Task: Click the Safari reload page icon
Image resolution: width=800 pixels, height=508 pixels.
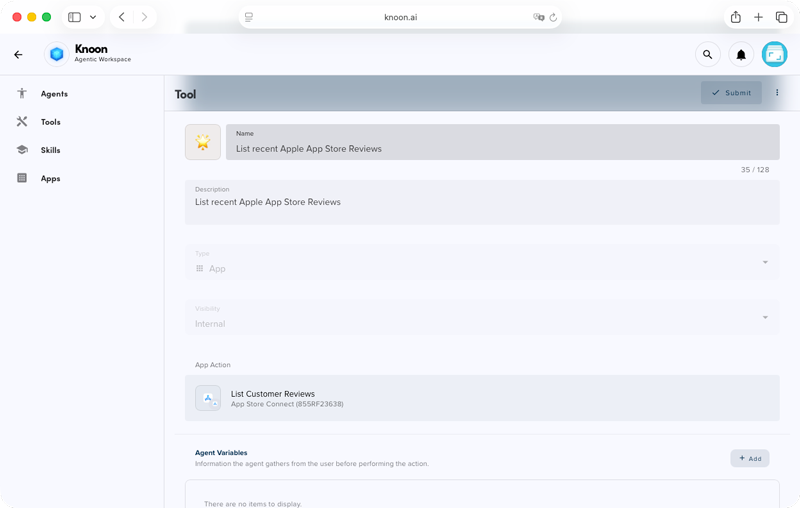Action: [x=553, y=17]
